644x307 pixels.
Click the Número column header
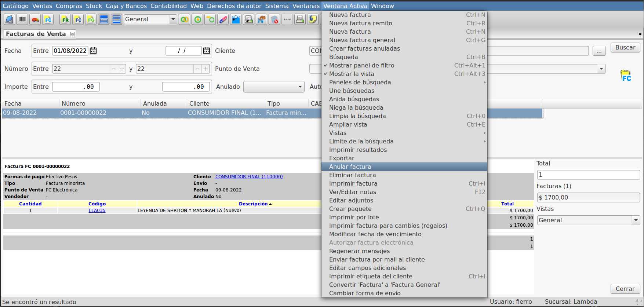click(x=100, y=104)
